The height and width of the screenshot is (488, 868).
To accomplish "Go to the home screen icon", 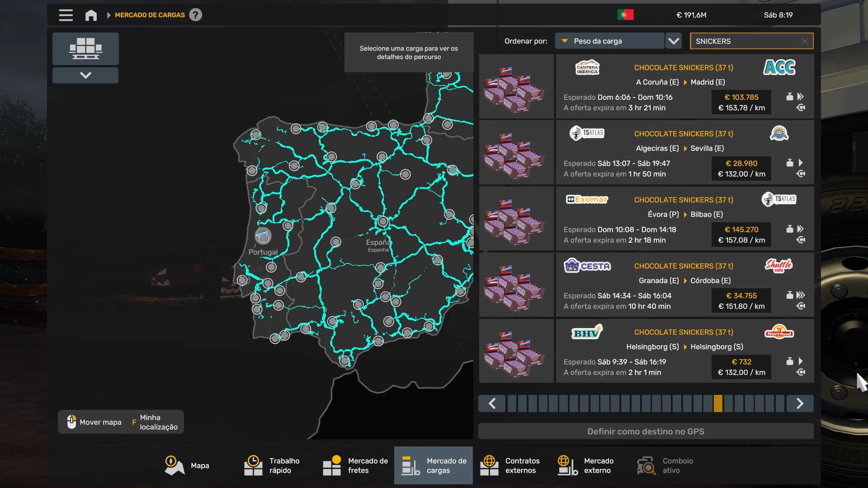I will [91, 15].
